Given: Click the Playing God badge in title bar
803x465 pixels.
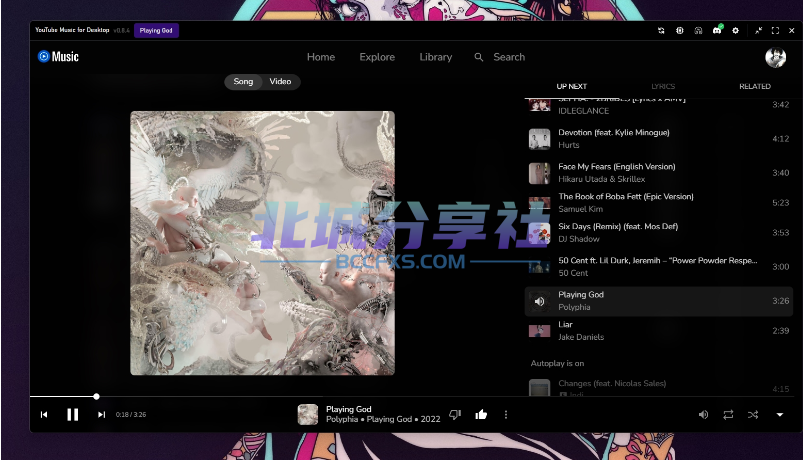Looking at the screenshot, I should point(156,31).
